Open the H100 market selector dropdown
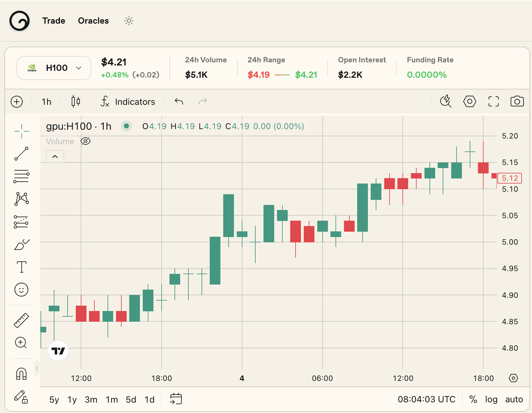The height and width of the screenshot is (413, 532). coord(54,68)
